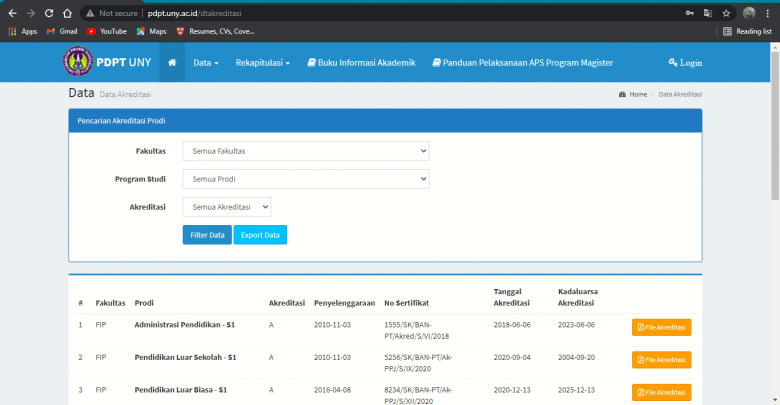Open the Fakultas dropdown
Viewport: 780px width, 405px height.
click(305, 151)
